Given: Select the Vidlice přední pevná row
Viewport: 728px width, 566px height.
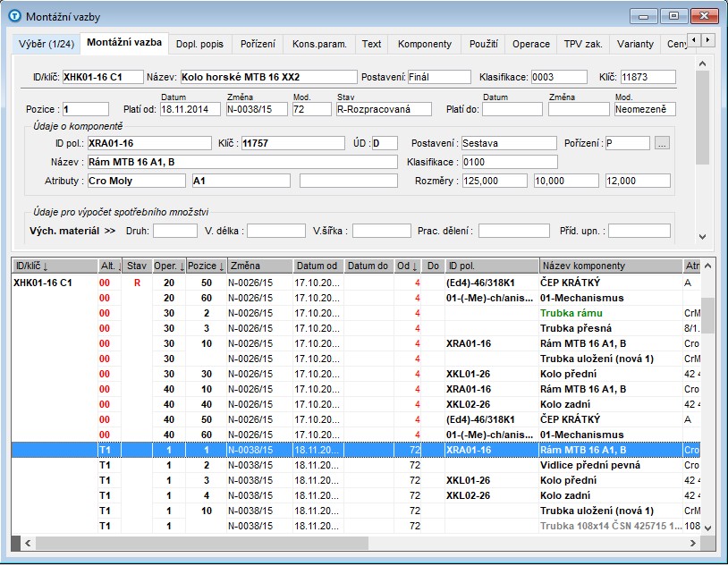Looking at the screenshot, I should pos(356,465).
